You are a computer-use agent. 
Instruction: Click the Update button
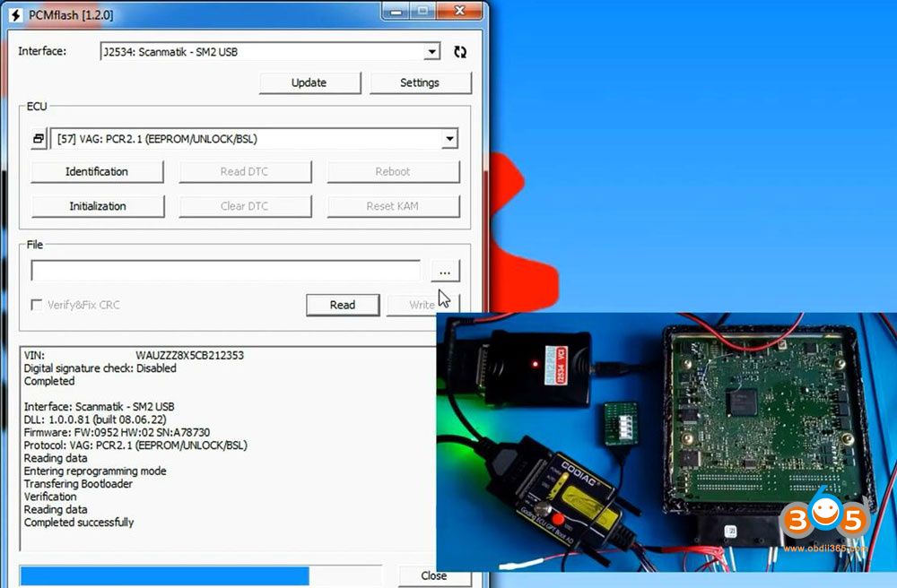[x=309, y=82]
